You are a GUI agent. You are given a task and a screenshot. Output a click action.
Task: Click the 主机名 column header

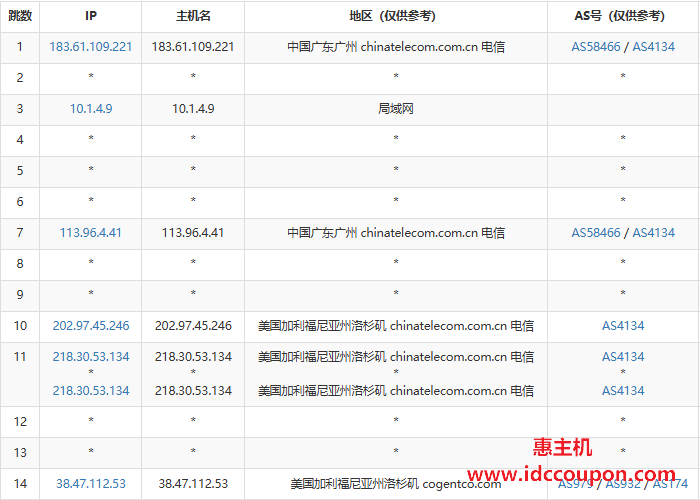click(x=193, y=16)
